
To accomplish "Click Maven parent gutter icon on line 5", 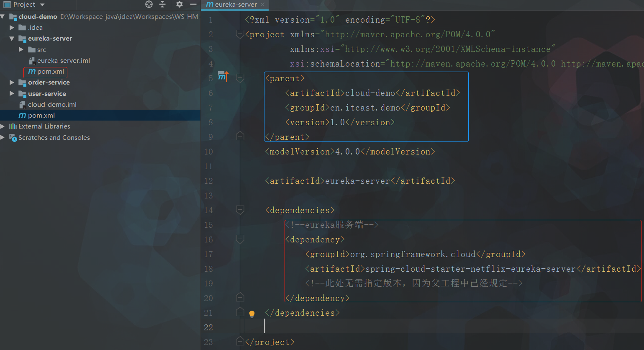I will click(x=223, y=77).
